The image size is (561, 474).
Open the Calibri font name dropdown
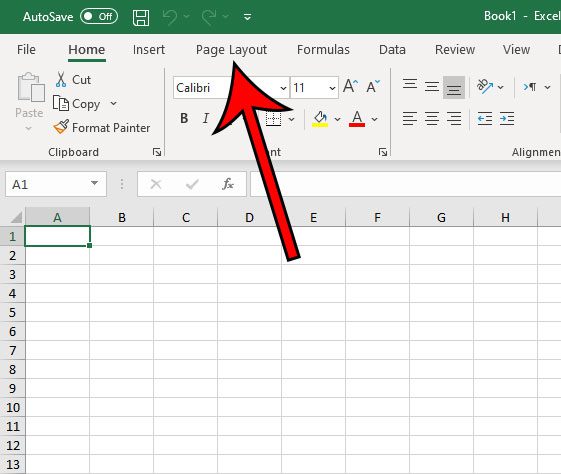tap(283, 88)
